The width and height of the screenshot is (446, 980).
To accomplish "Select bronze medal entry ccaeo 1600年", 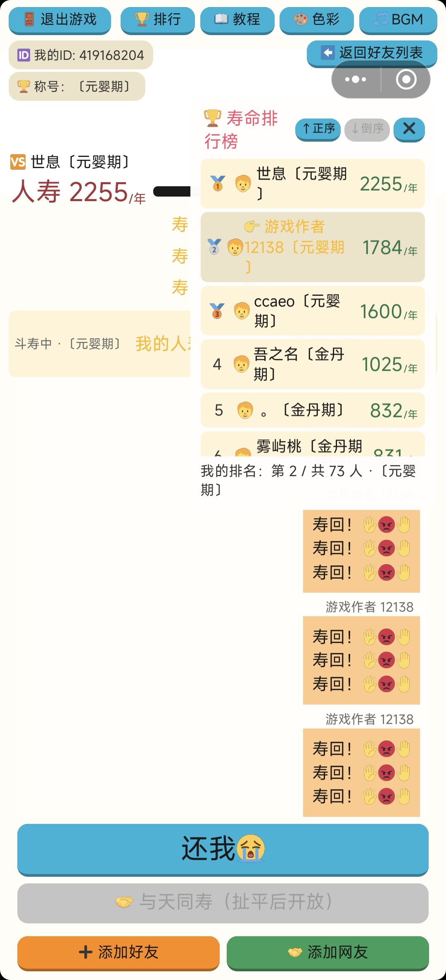I will [313, 311].
